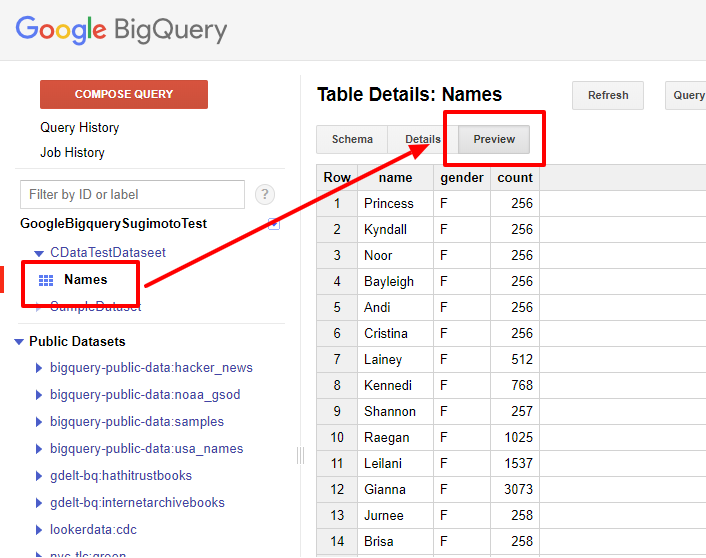Viewport: 706px width, 558px height.
Task: Click the Public Datasets heading
Action: pyautogui.click(x=77, y=342)
